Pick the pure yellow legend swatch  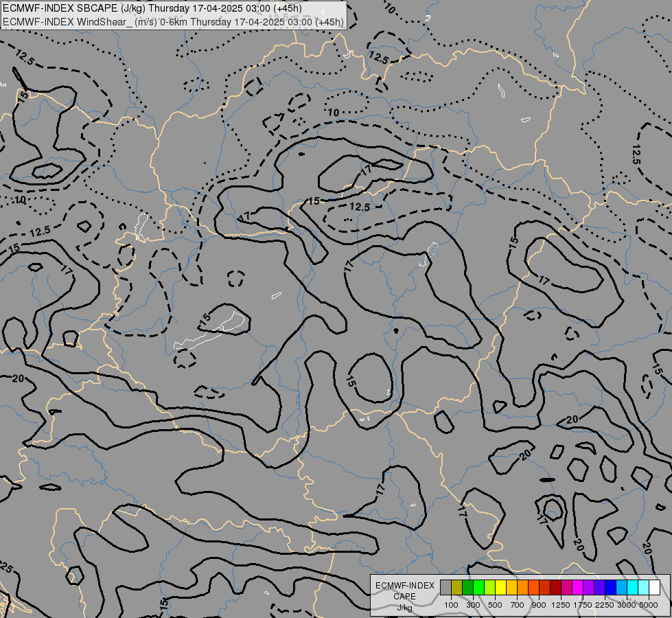click(x=500, y=588)
